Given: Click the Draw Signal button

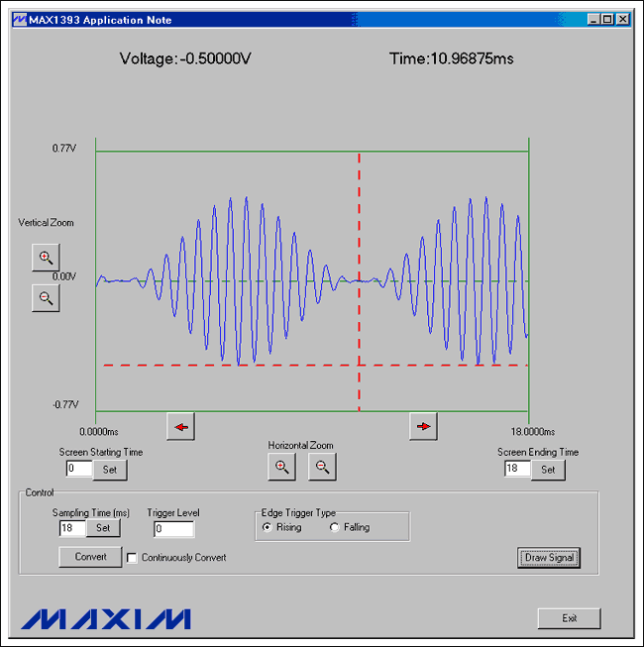Looking at the screenshot, I should pos(548,558).
